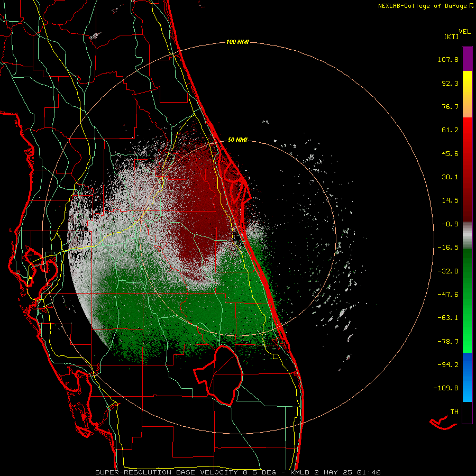Click the KMLB radar site identifier
This screenshot has height=476, width=476.
(x=300, y=472)
